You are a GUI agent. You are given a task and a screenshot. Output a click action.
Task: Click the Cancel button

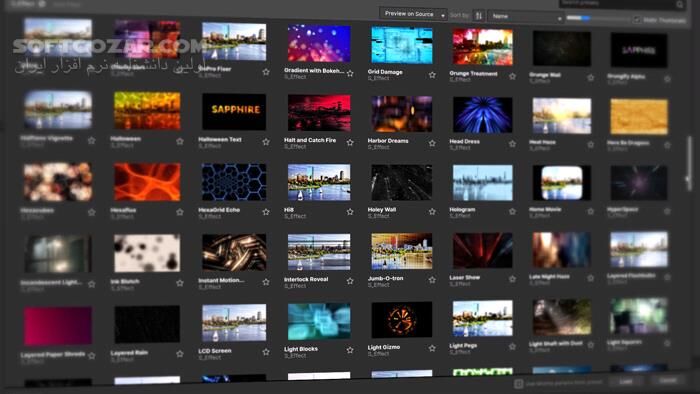tap(668, 380)
